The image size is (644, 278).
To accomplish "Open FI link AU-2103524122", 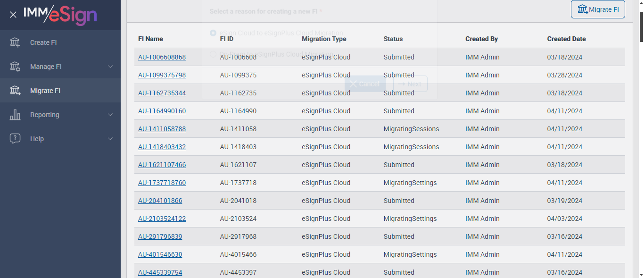I will click(162, 219).
